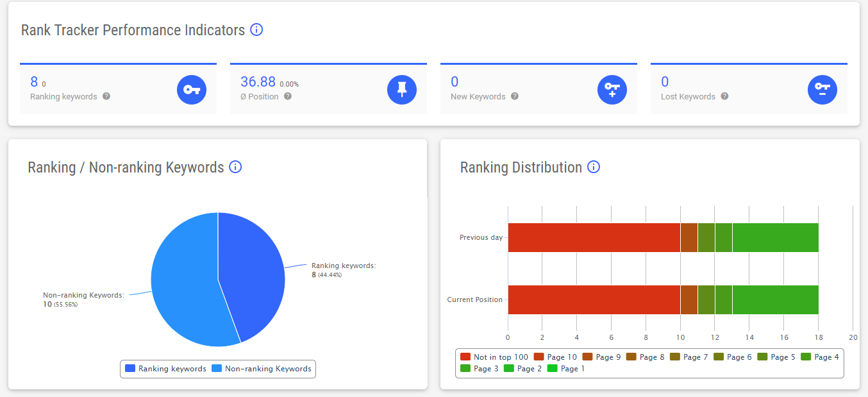Viewport: 868px width, 397px height.
Task: Click the Page 10 legend color swatch
Action: point(539,357)
